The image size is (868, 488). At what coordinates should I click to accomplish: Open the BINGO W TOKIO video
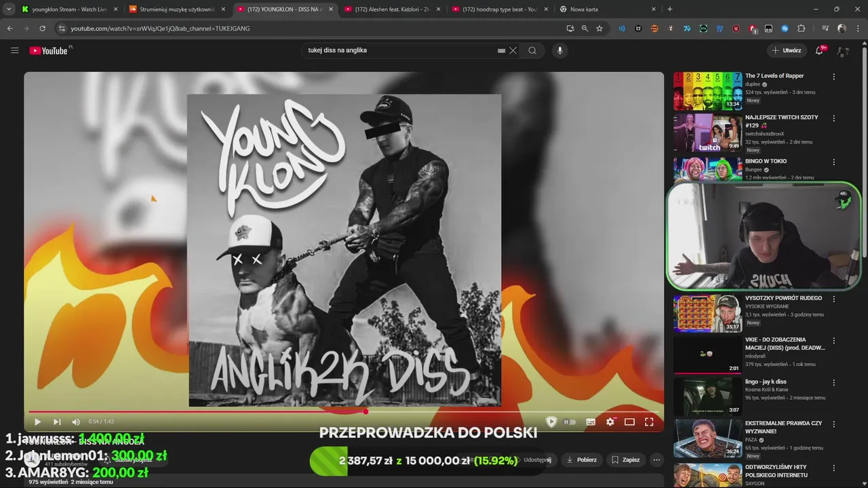point(766,161)
